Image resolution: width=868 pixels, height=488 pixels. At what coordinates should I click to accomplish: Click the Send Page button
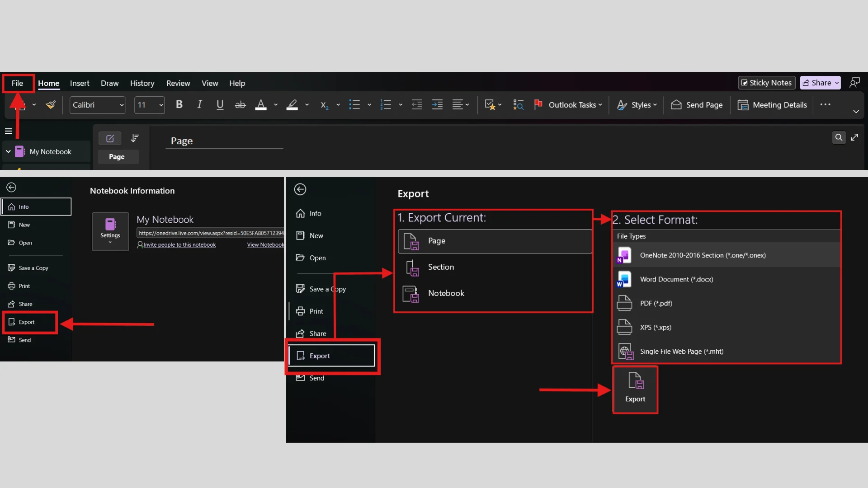697,105
